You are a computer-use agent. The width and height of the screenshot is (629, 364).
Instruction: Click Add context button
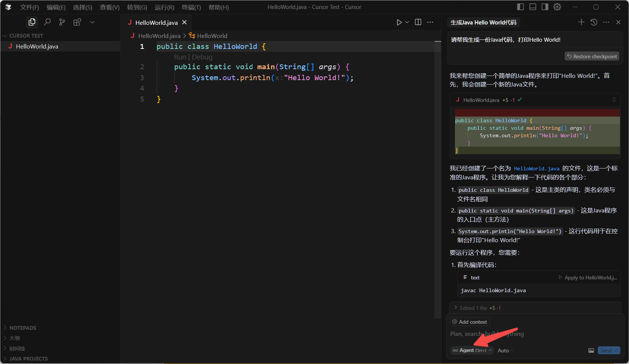(x=470, y=322)
